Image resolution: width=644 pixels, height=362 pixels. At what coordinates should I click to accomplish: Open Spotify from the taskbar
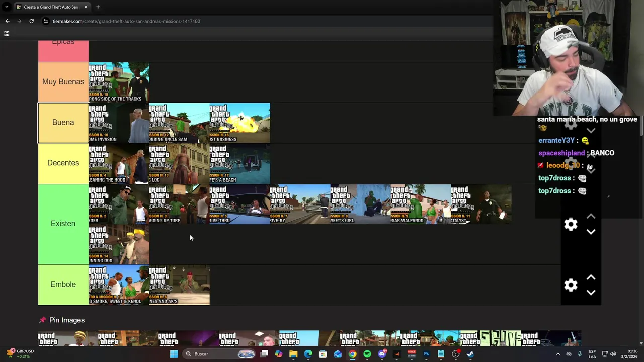point(367,354)
